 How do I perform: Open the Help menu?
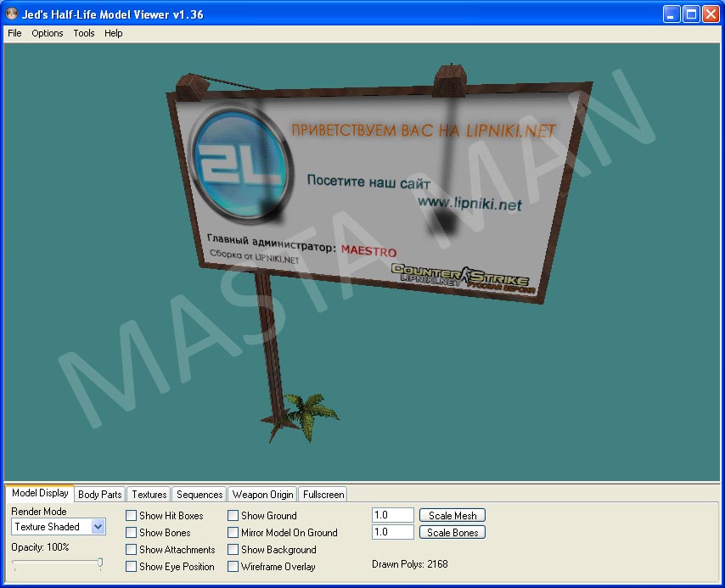pos(113,33)
